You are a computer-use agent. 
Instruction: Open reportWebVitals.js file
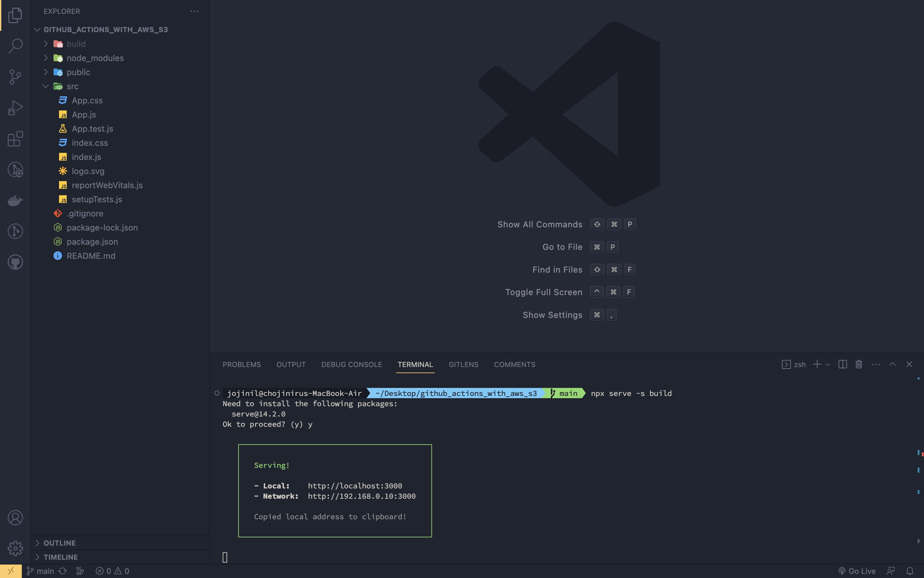[x=120, y=185]
